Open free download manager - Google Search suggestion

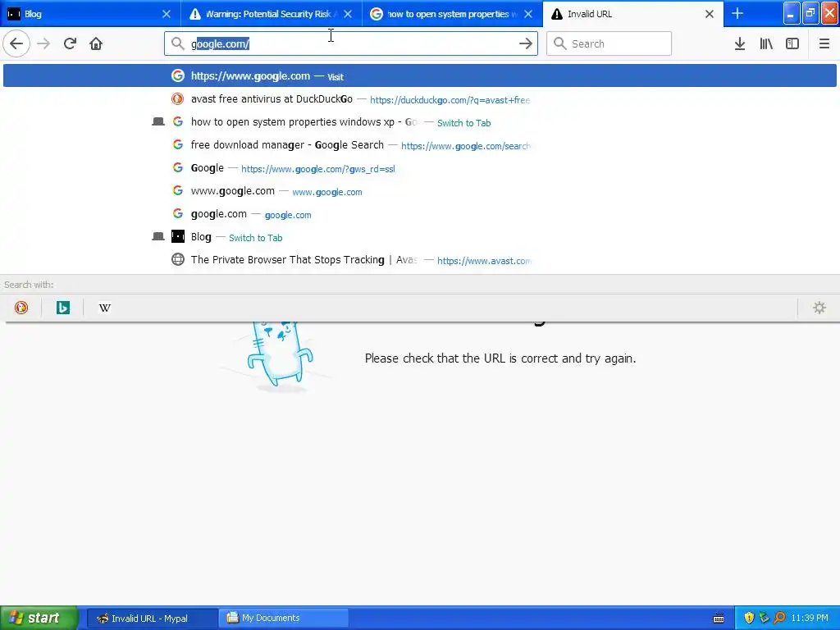[419, 144]
